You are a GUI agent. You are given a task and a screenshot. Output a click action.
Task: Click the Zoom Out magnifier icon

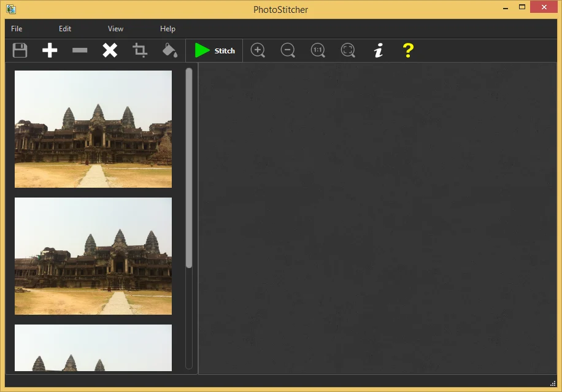tap(288, 50)
